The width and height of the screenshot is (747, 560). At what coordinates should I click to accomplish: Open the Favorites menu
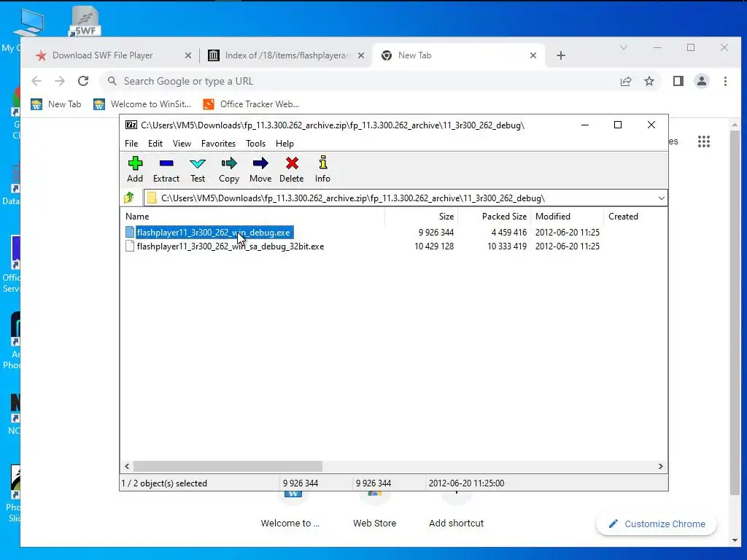coord(218,144)
